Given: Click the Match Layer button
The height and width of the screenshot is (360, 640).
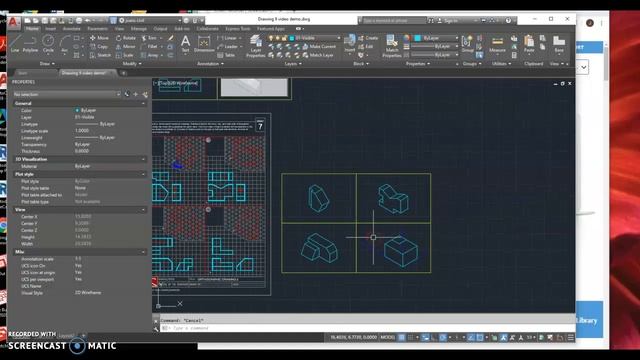Looking at the screenshot, I should point(318,55).
